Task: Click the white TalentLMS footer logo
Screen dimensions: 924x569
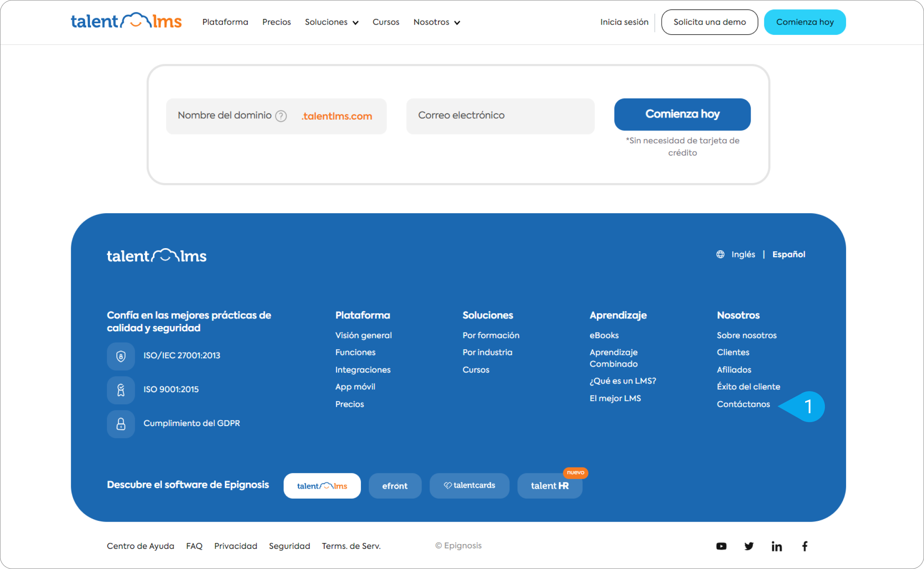Action: click(157, 255)
